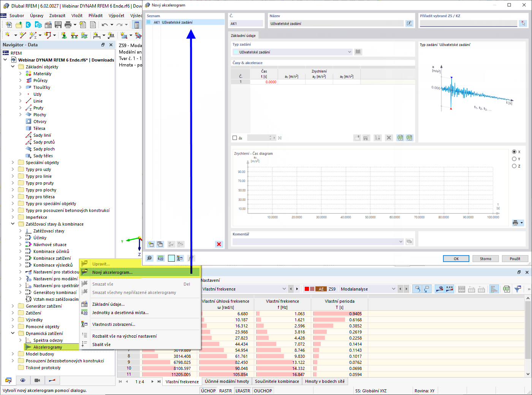
Task: Click the new accelerogram icon below the list
Action: point(151,244)
